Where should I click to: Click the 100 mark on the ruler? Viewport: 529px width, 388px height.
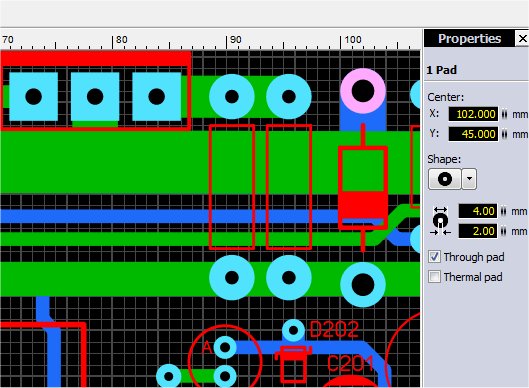pyautogui.click(x=353, y=40)
